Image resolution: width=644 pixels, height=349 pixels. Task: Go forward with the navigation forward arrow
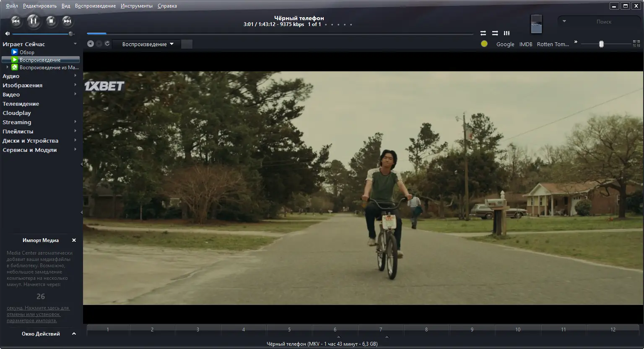(x=99, y=44)
